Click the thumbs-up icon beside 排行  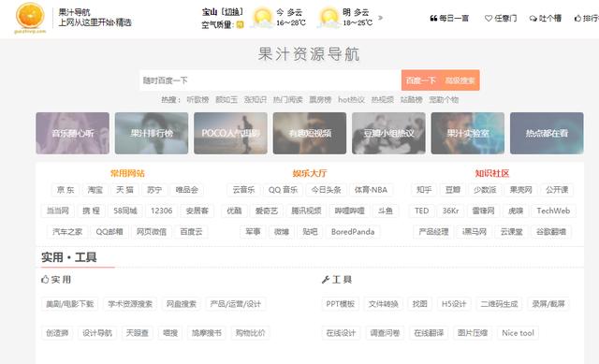click(x=577, y=18)
